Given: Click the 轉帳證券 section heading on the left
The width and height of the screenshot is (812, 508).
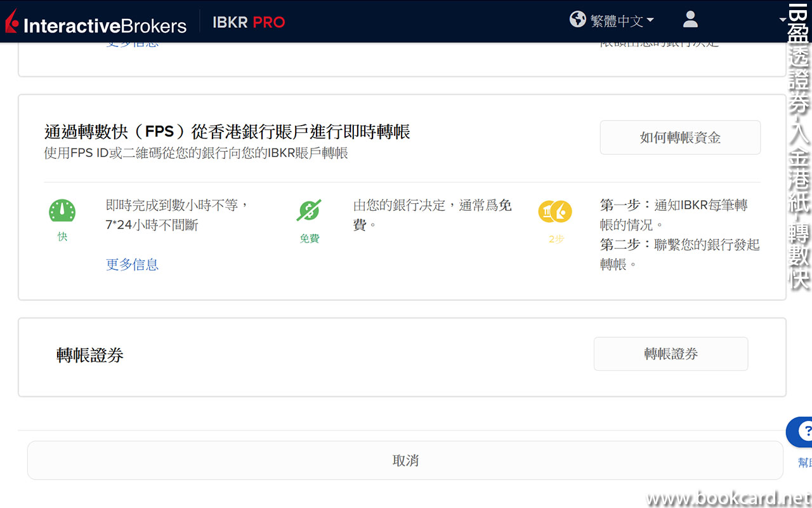Looking at the screenshot, I should click(x=90, y=356).
